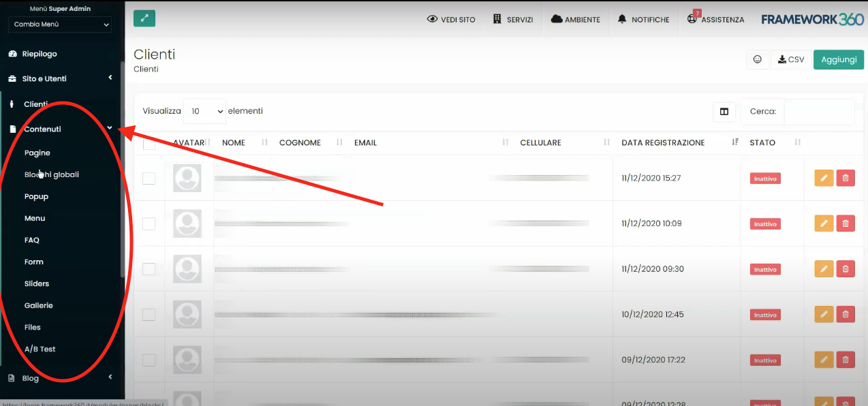Toggle the select-all checkbox in table header
The image size is (868, 406).
point(149,143)
